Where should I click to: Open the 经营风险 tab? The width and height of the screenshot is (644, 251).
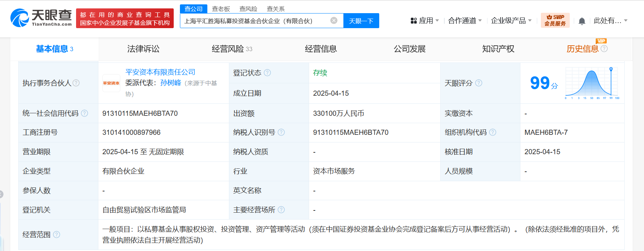pos(232,49)
